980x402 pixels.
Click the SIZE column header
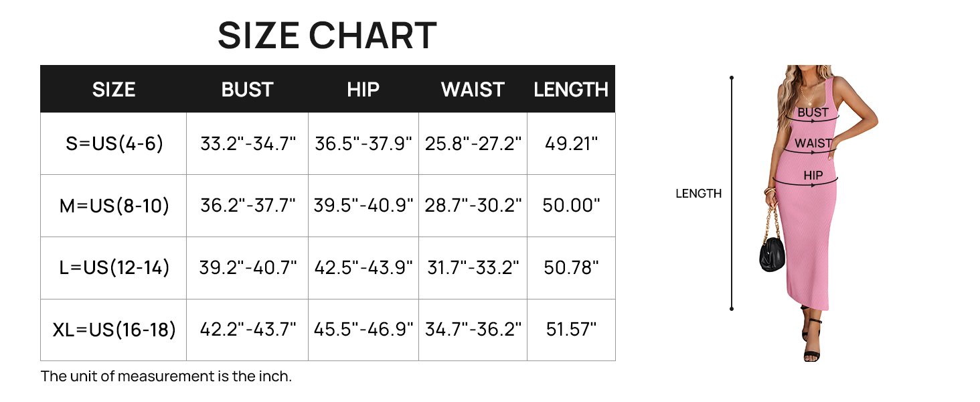point(114,90)
